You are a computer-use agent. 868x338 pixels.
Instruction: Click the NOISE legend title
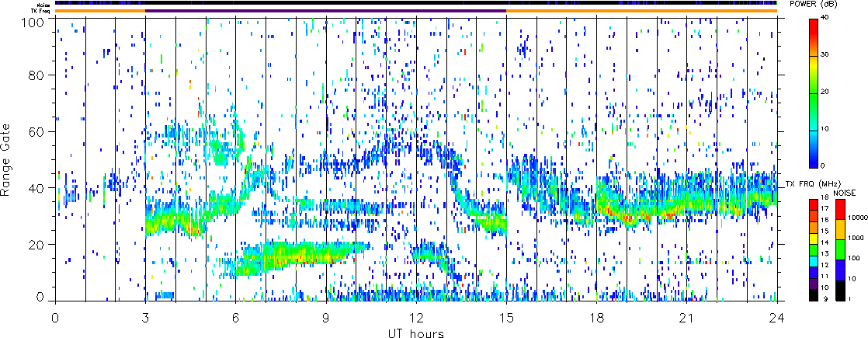tap(845, 192)
